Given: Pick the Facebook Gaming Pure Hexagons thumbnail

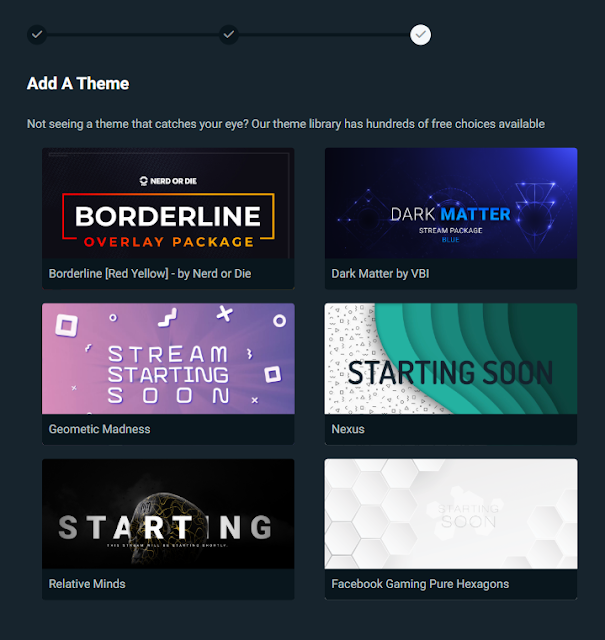Looking at the screenshot, I should click(451, 513).
